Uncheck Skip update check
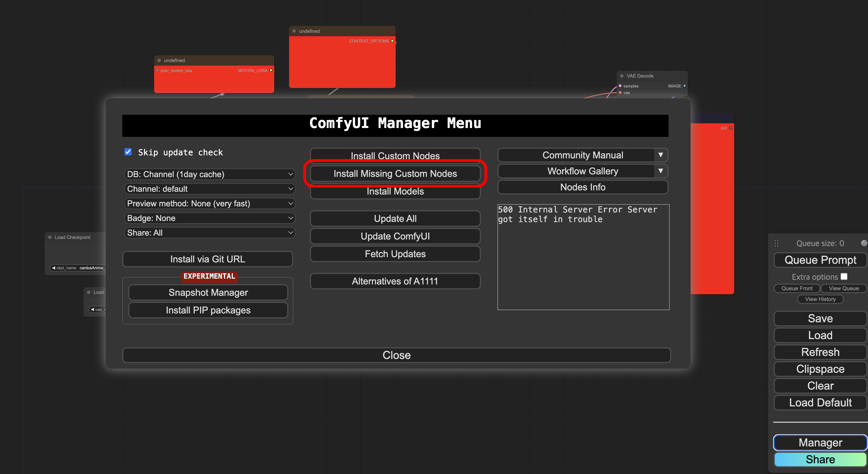The height and width of the screenshot is (474, 868). [128, 152]
